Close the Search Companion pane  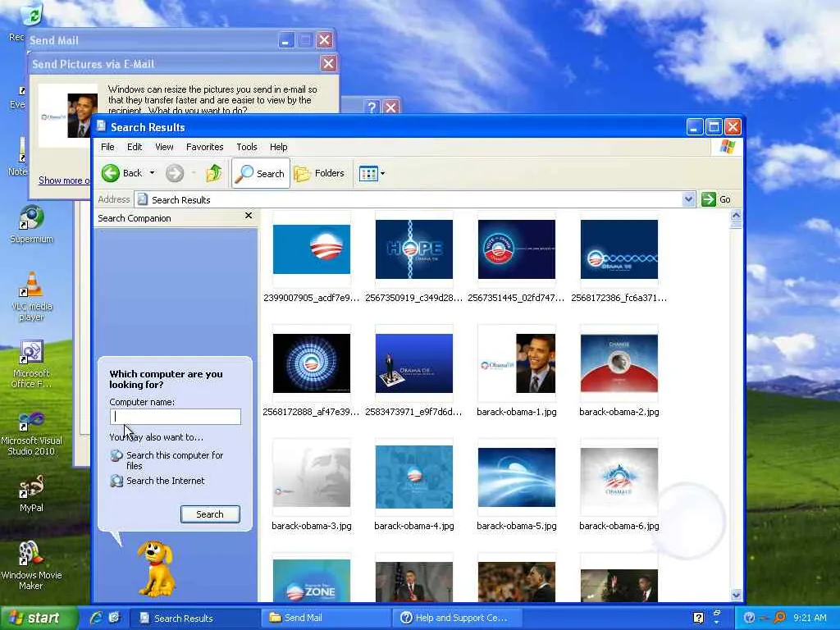pyautogui.click(x=249, y=216)
